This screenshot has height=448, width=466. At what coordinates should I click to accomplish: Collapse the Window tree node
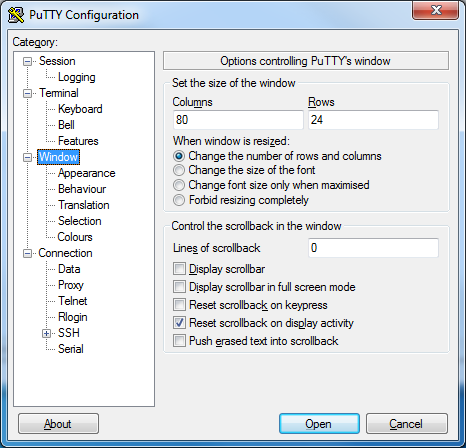27,157
